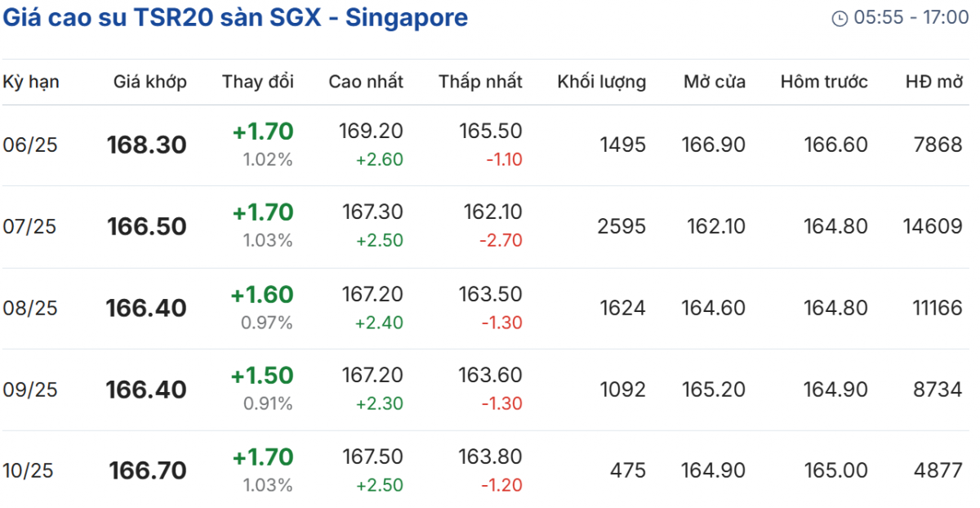Click the Khối lượng column header
Viewport: 980px width, 508px height.
coord(601,82)
